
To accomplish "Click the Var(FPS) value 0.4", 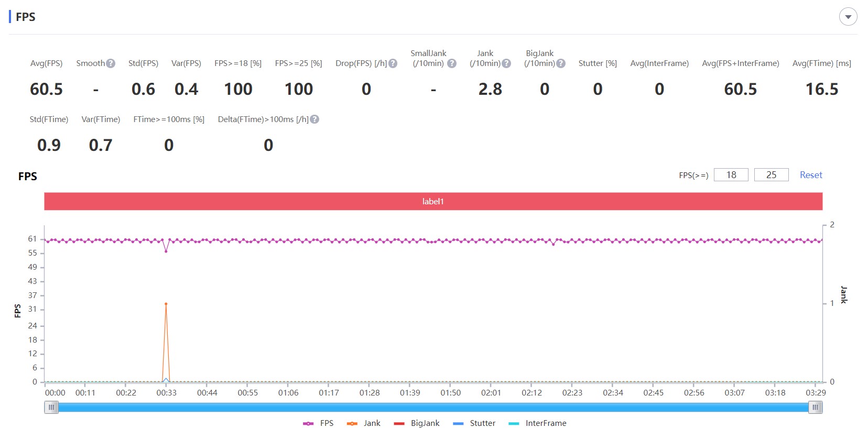I will coord(186,89).
